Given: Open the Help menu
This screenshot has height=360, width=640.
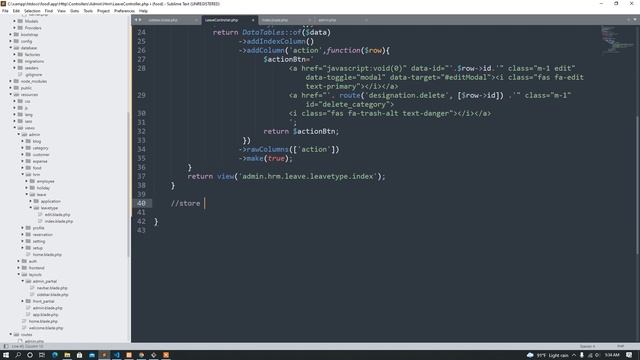Looking at the screenshot, I should 143,11.
